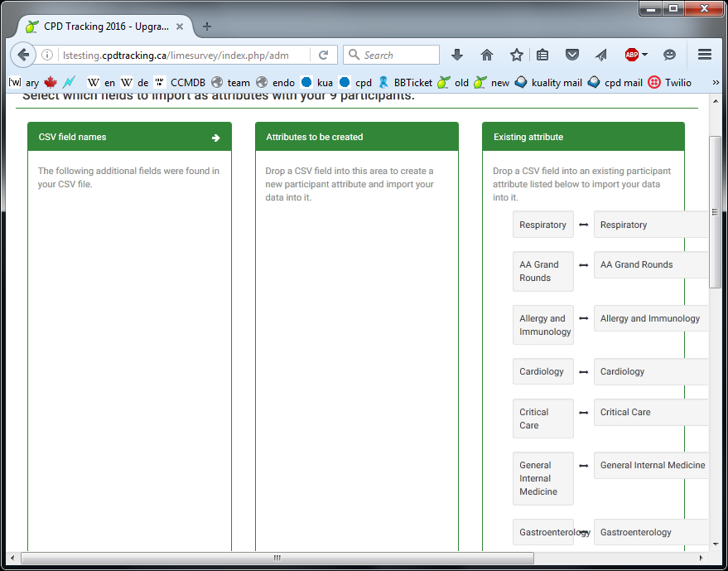The height and width of the screenshot is (571, 728).
Task: Click the browser back arrow button
Action: [22, 56]
